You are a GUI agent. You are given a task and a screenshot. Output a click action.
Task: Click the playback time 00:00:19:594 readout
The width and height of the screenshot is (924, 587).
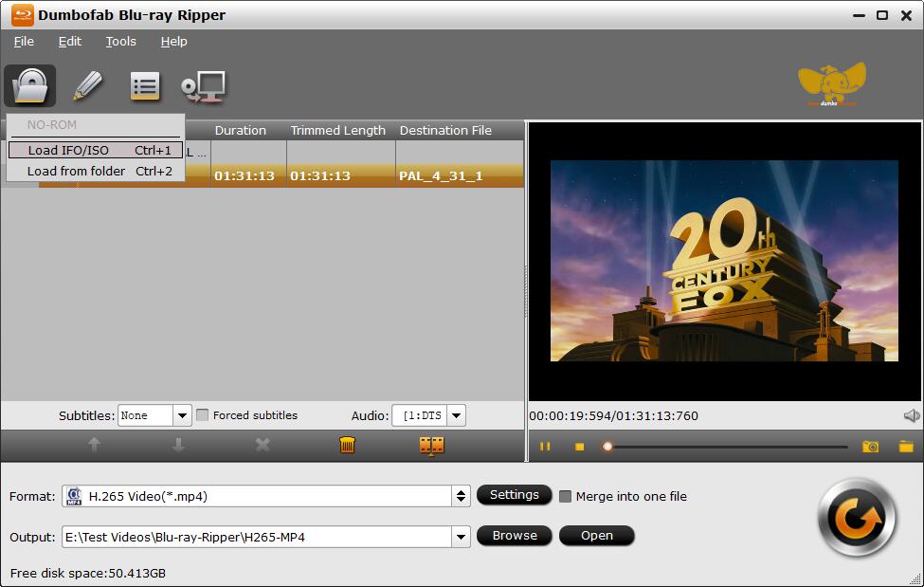[x=571, y=416]
